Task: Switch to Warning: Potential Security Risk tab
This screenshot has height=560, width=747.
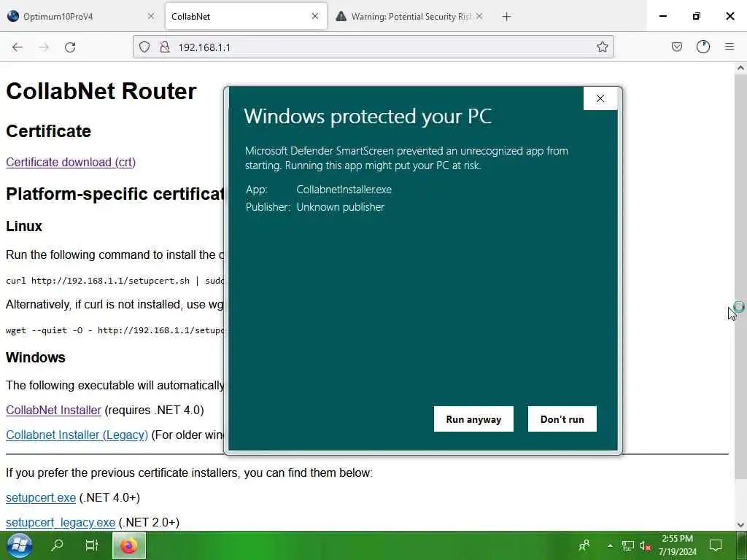Action: click(410, 16)
